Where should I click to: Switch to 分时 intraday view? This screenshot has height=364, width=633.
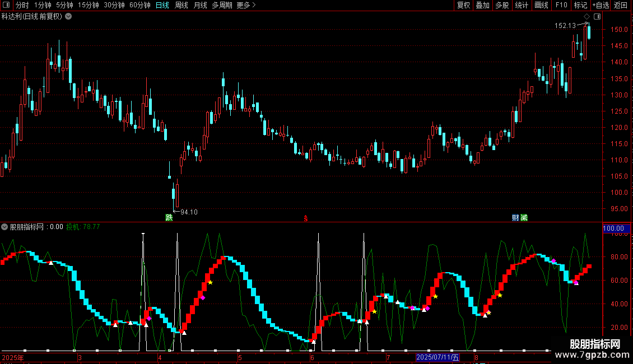point(22,5)
